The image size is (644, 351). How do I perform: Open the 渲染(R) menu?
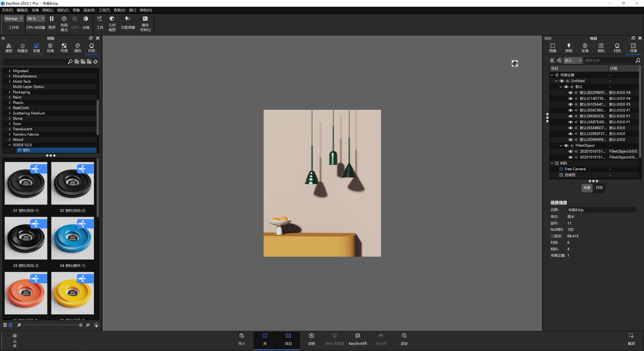89,10
